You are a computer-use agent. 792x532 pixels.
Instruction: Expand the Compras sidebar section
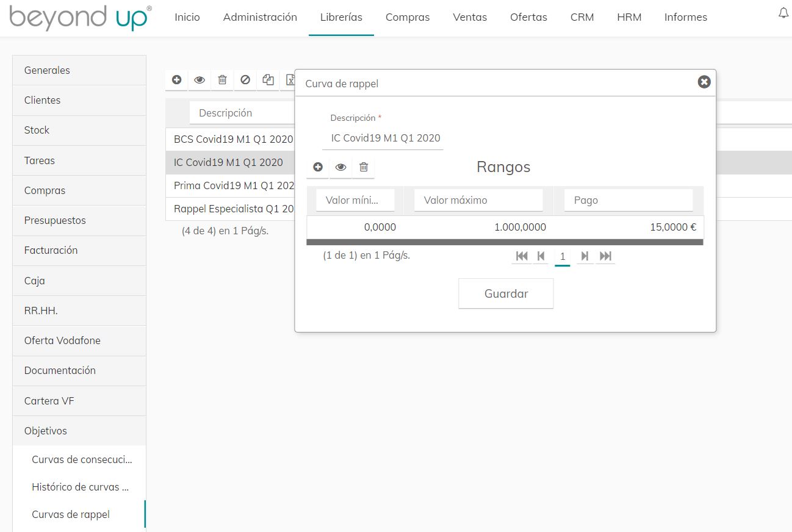[x=79, y=190]
